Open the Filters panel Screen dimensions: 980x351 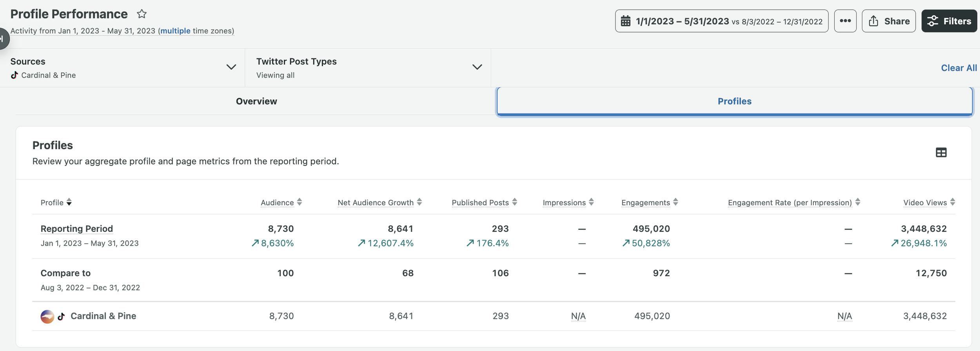(949, 21)
